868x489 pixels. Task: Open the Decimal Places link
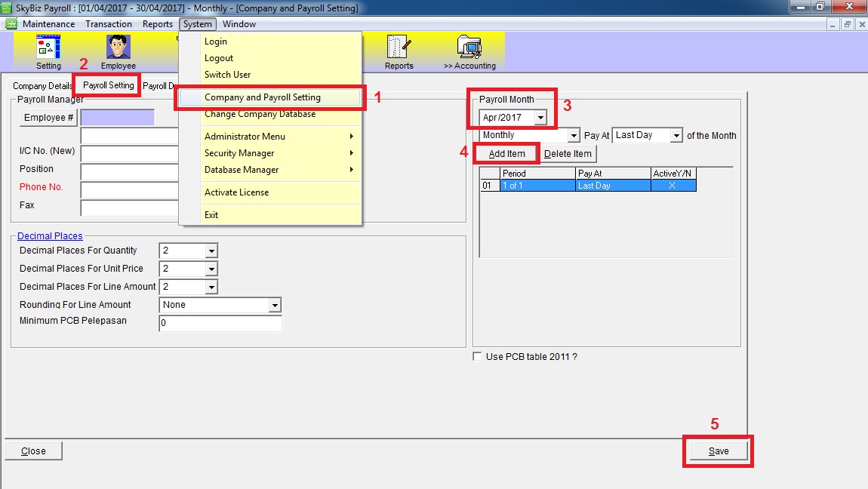point(50,236)
